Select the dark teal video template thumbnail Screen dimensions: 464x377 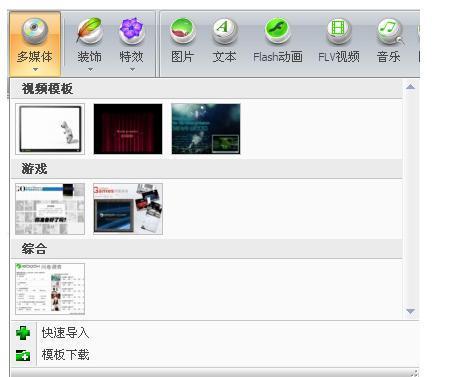point(206,129)
